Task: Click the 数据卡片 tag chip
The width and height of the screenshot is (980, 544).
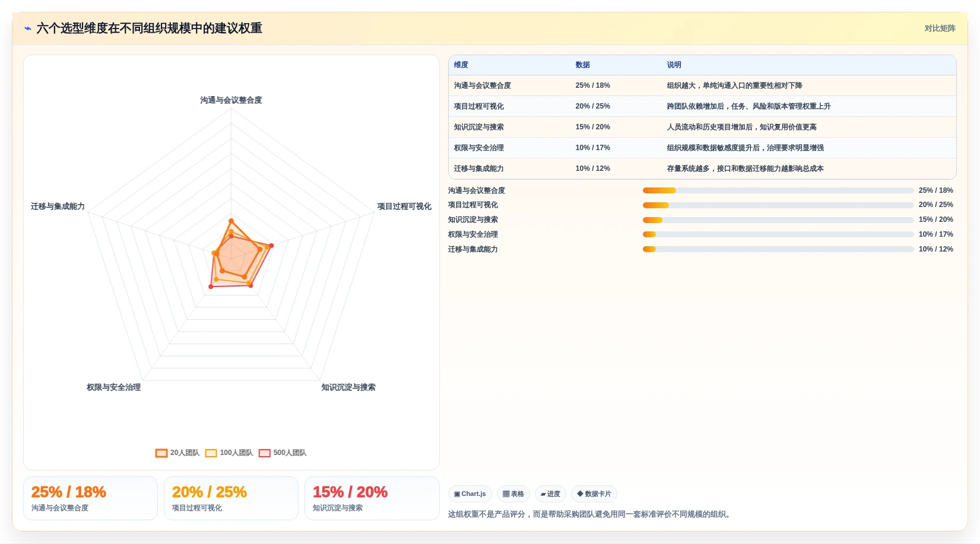Action: (x=594, y=494)
